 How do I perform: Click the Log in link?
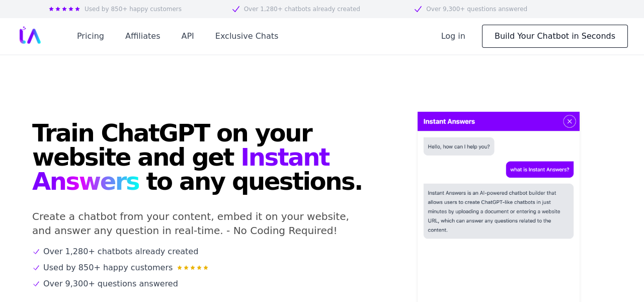pos(453,36)
